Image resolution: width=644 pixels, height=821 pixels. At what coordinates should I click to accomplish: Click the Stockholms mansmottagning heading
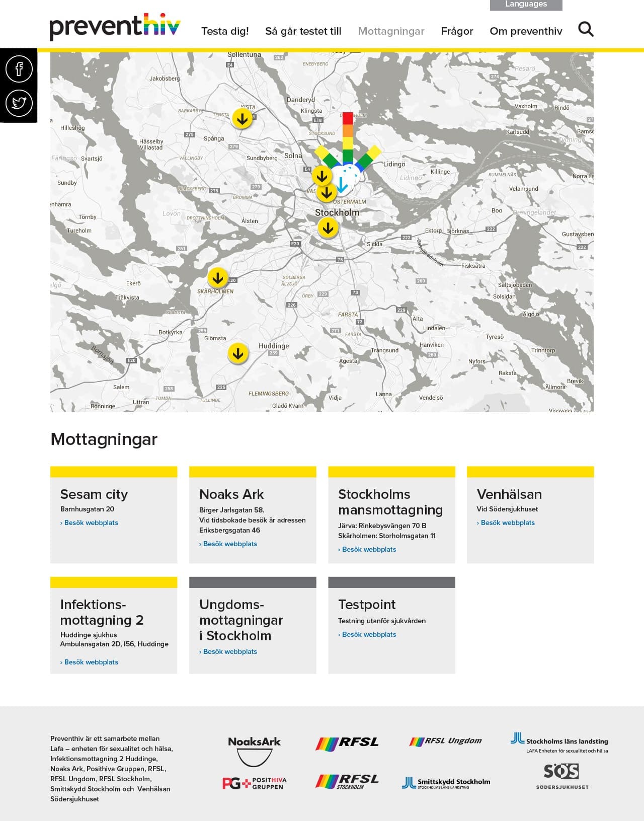tap(390, 502)
